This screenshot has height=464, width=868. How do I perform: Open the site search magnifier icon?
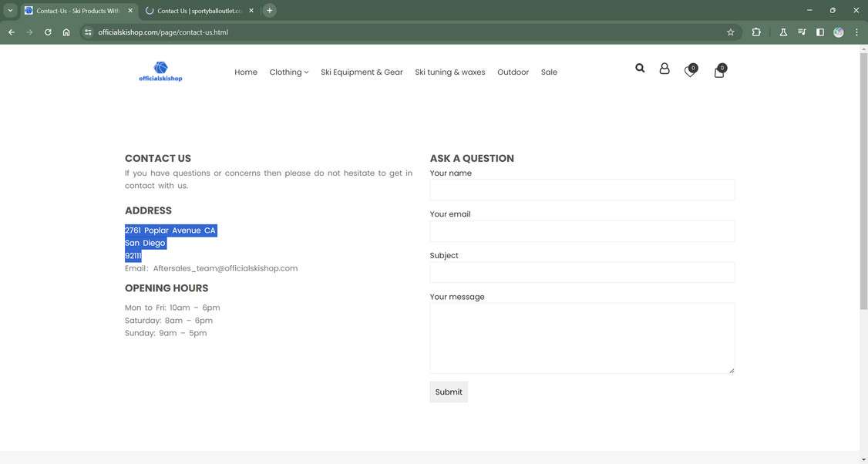pyautogui.click(x=640, y=68)
